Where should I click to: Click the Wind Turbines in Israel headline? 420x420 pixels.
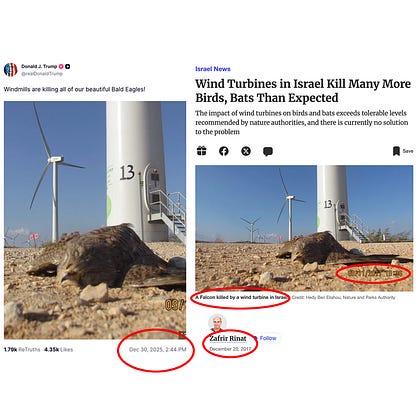click(303, 91)
